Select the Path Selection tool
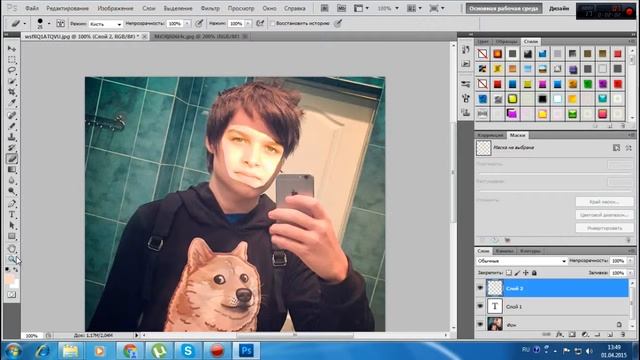This screenshot has height=360, width=640. (12, 225)
